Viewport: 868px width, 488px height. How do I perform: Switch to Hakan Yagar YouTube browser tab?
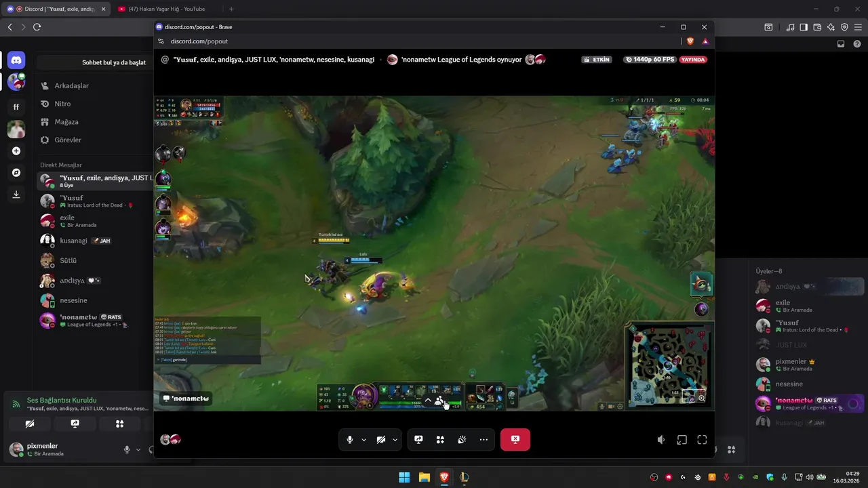pos(166,9)
